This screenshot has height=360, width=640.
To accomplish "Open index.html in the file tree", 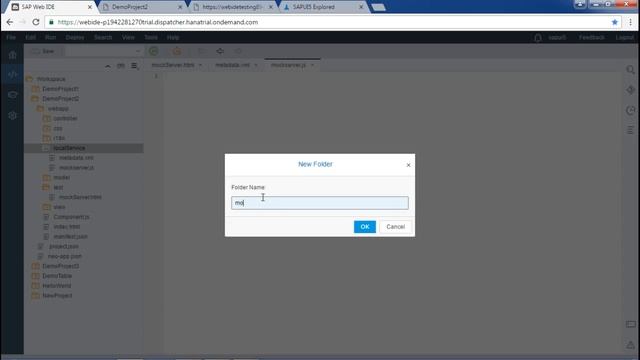I will tap(67, 227).
